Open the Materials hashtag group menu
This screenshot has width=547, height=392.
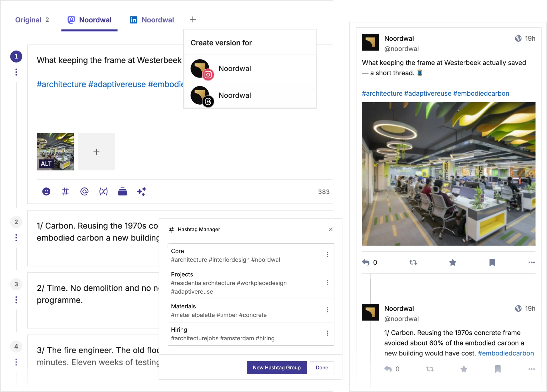click(328, 310)
